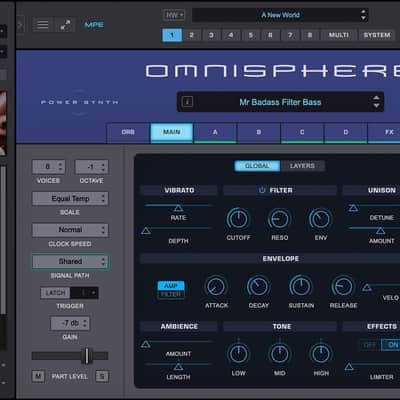Viewport: 400px width, 400px height.
Task: Click the envelope SUSTAIN knob
Action: [x=301, y=287]
